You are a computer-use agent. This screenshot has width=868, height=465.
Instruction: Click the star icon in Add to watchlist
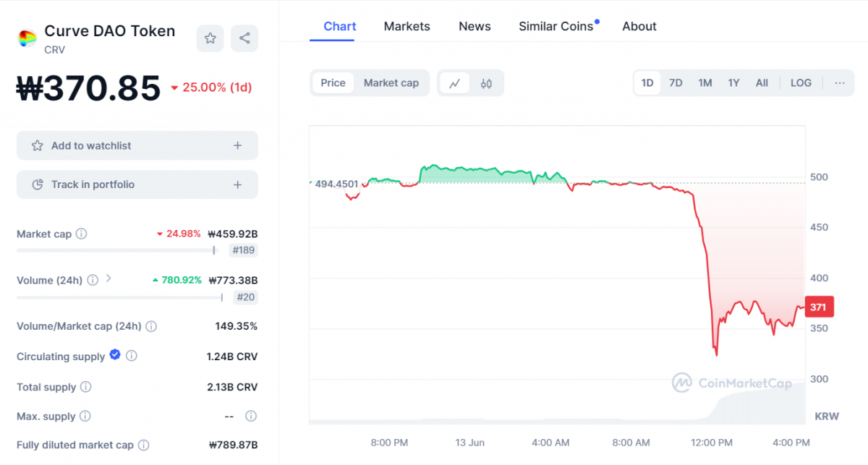click(x=37, y=145)
